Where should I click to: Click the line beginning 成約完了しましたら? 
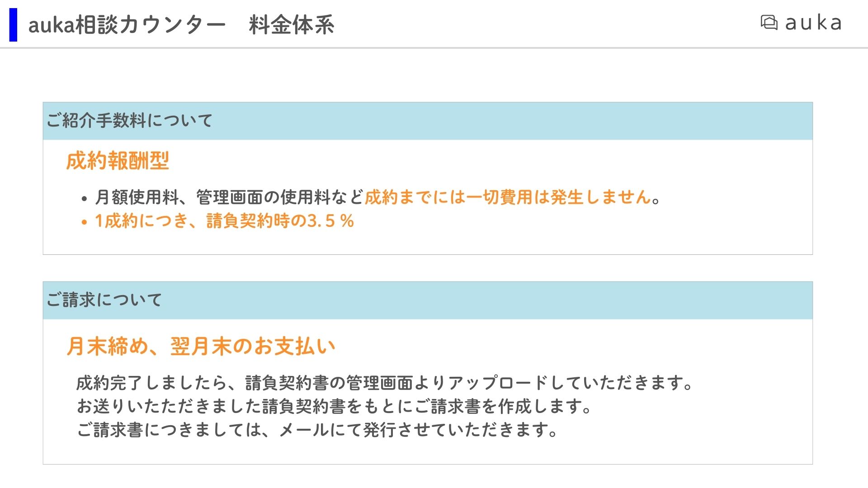(x=384, y=383)
